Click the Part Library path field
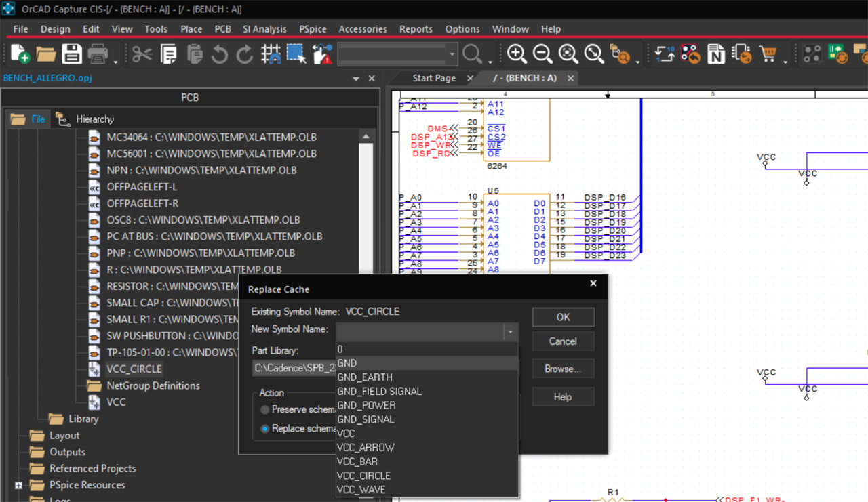Image resolution: width=868 pixels, height=502 pixels. point(294,368)
